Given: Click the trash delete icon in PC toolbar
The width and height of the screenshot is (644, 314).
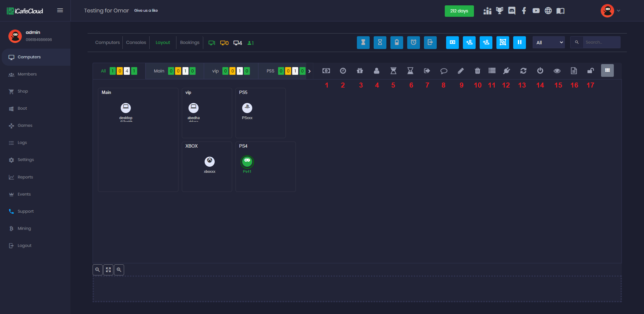Looking at the screenshot, I should 477,71.
